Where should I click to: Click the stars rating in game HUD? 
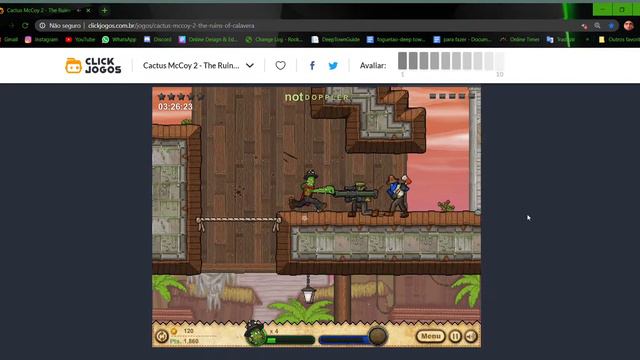(181, 97)
